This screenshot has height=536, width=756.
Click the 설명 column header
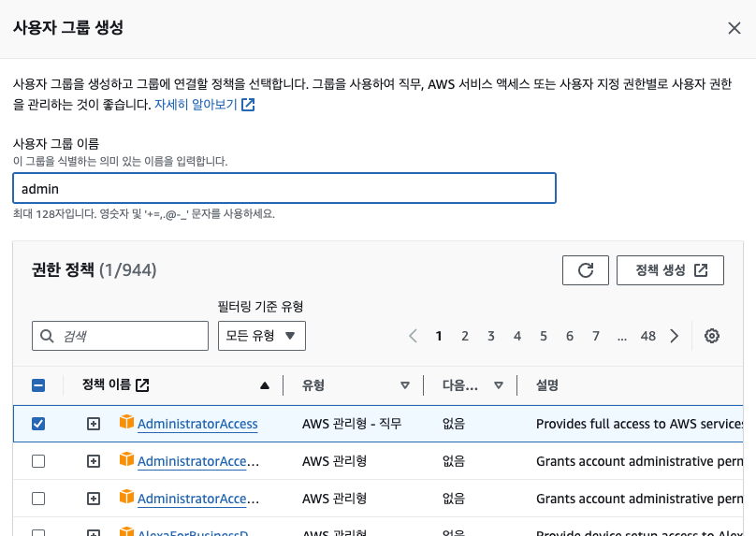(x=547, y=385)
